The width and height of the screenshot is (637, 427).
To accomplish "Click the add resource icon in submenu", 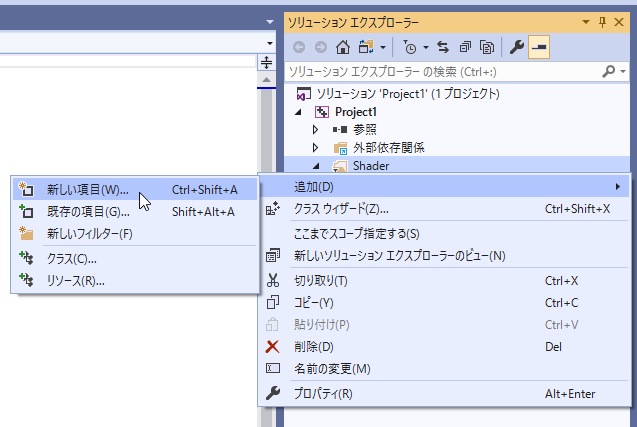I will coord(26,280).
